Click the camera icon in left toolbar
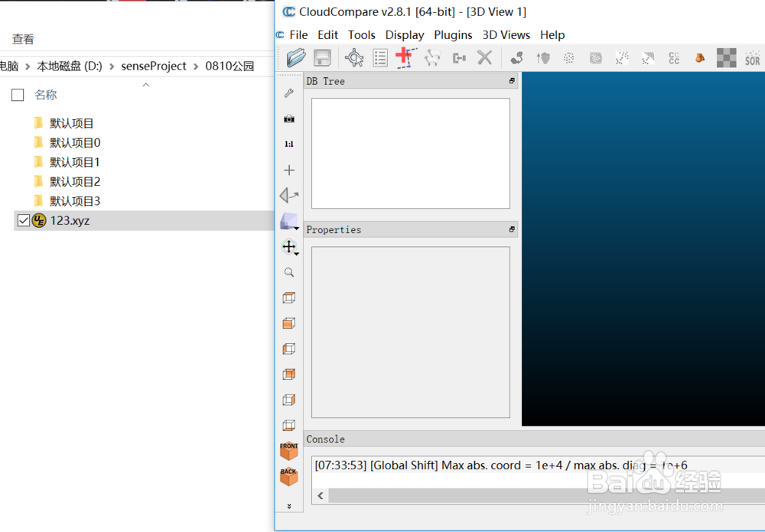The height and width of the screenshot is (532, 765). point(289,118)
